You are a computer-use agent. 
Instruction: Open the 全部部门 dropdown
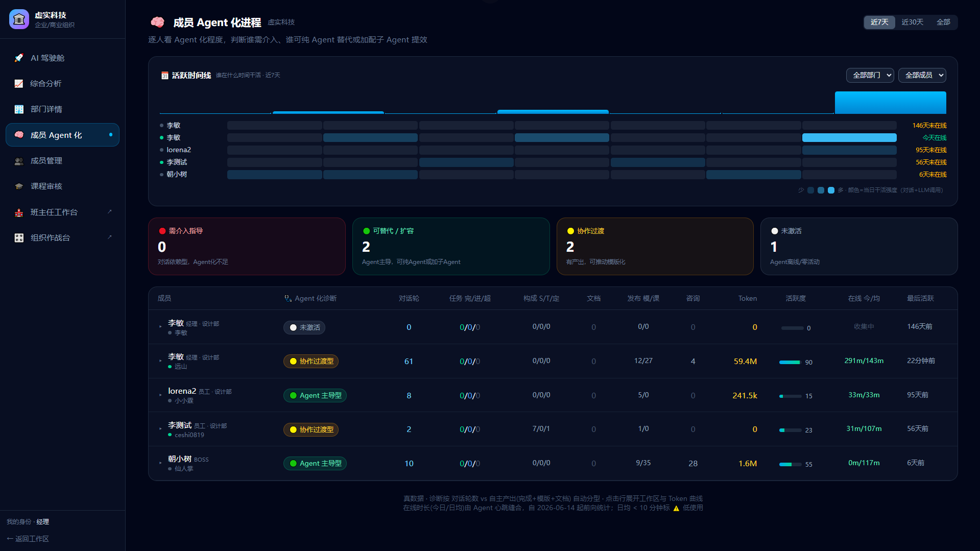pyautogui.click(x=870, y=75)
